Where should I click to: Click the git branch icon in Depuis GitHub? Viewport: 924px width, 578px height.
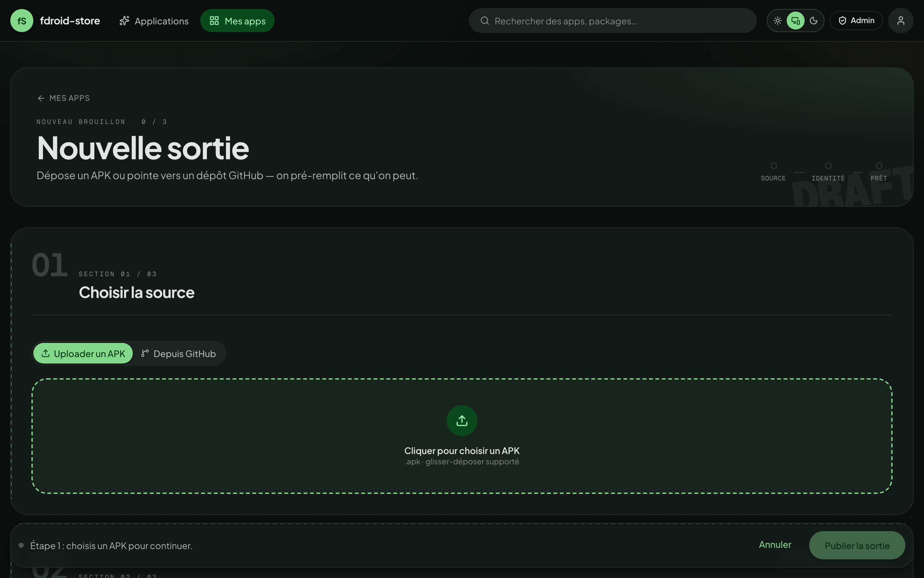145,353
